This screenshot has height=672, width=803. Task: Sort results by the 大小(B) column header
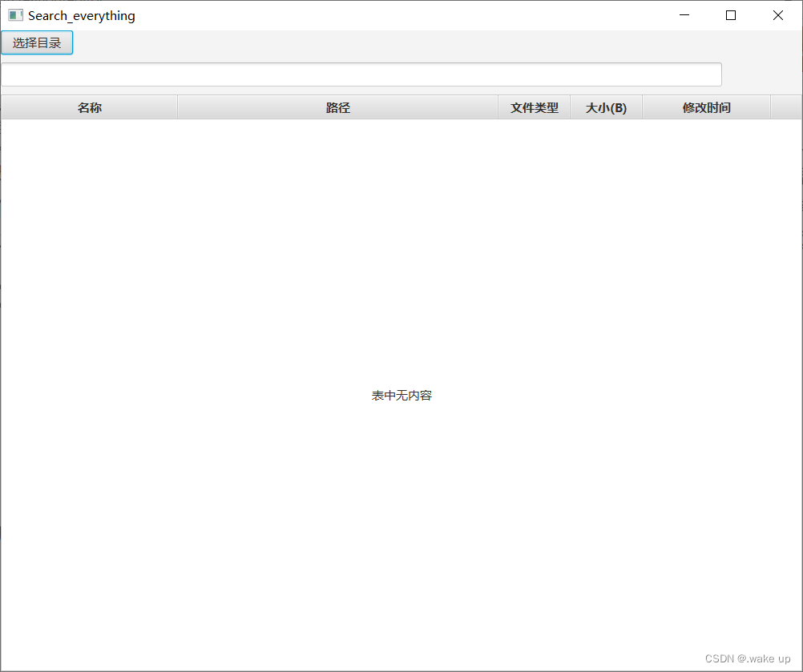coord(606,107)
